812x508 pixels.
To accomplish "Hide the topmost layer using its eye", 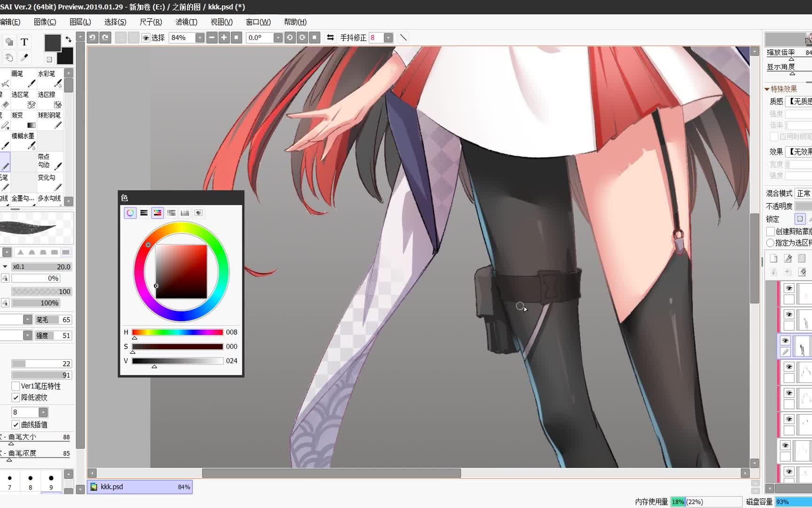I will pyautogui.click(x=789, y=288).
